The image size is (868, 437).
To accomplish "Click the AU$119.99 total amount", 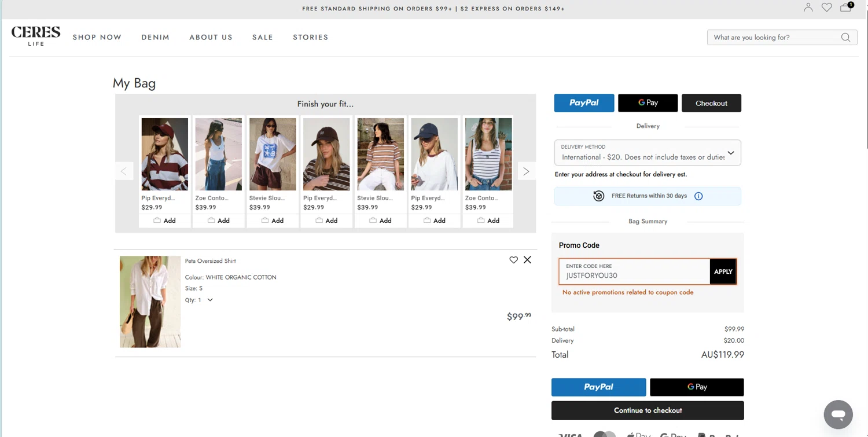I will (722, 355).
